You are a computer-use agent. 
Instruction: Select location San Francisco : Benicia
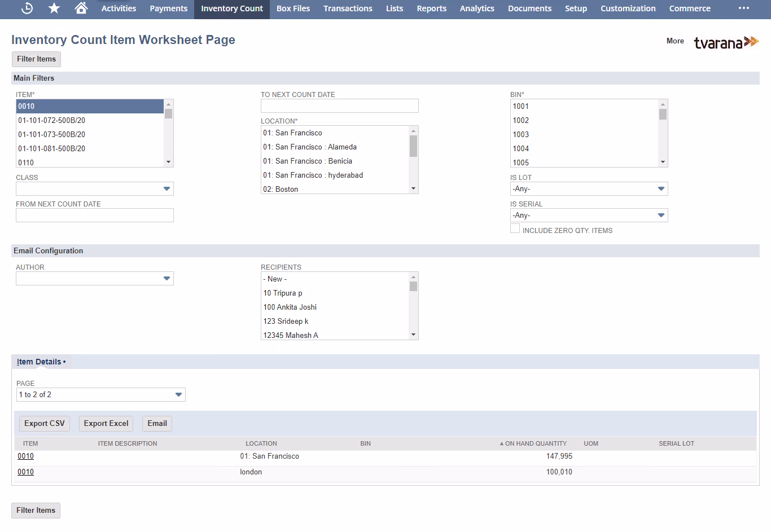(x=335, y=161)
